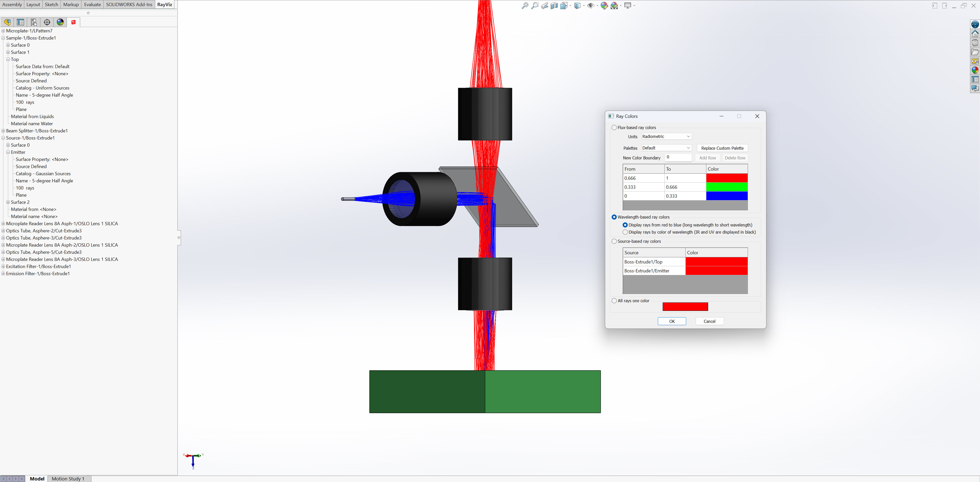Screen dimensions: 980x482
Task: Click the Edit Appearance icon in view toolbar
Action: 604,6
